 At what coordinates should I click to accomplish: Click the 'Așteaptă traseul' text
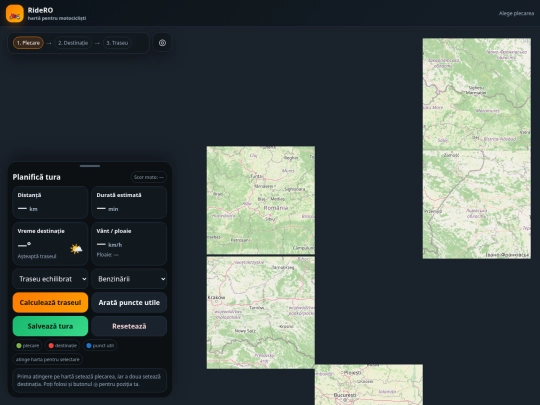pyautogui.click(x=37, y=256)
